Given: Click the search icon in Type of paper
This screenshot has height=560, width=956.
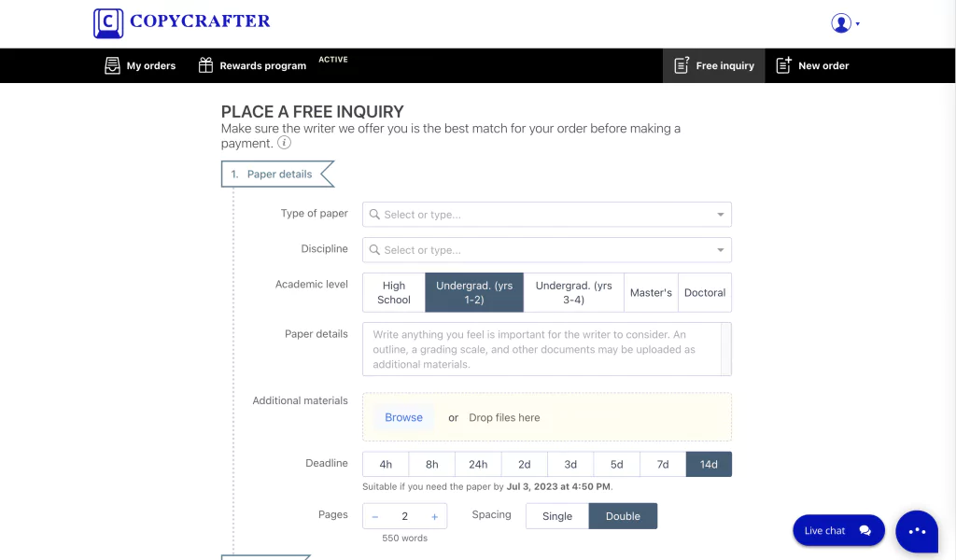Looking at the screenshot, I should [x=374, y=215].
